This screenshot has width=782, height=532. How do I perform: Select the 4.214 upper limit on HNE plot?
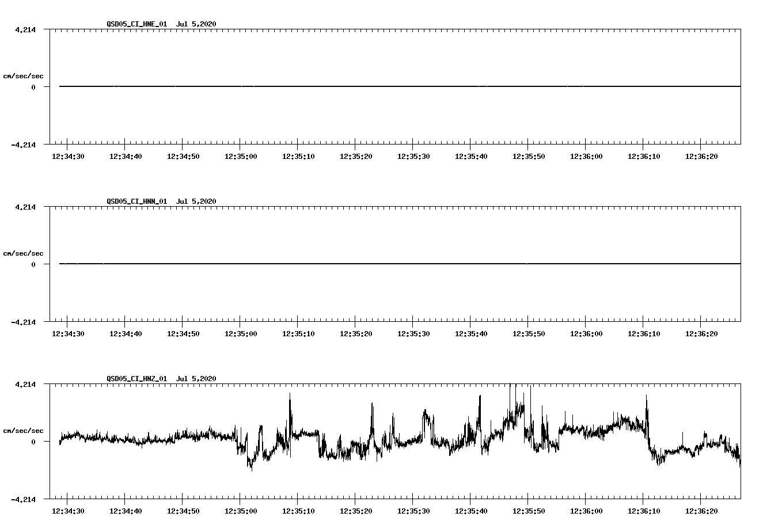(x=25, y=30)
